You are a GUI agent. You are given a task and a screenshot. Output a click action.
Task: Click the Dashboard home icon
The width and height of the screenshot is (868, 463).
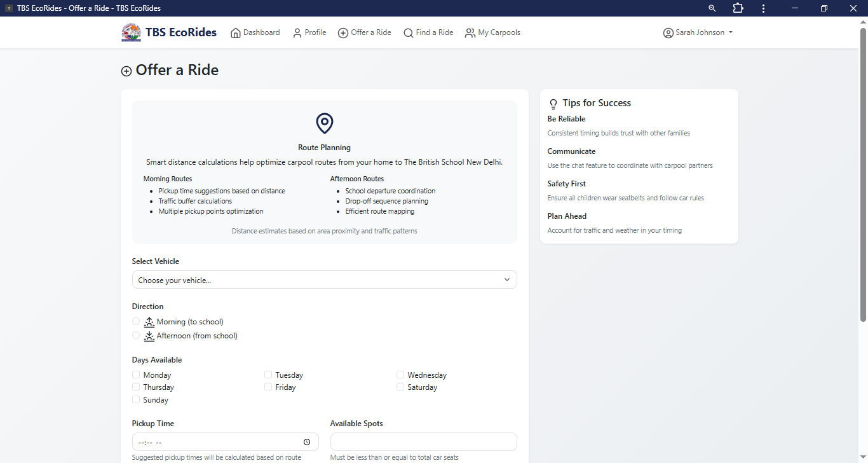click(x=236, y=33)
